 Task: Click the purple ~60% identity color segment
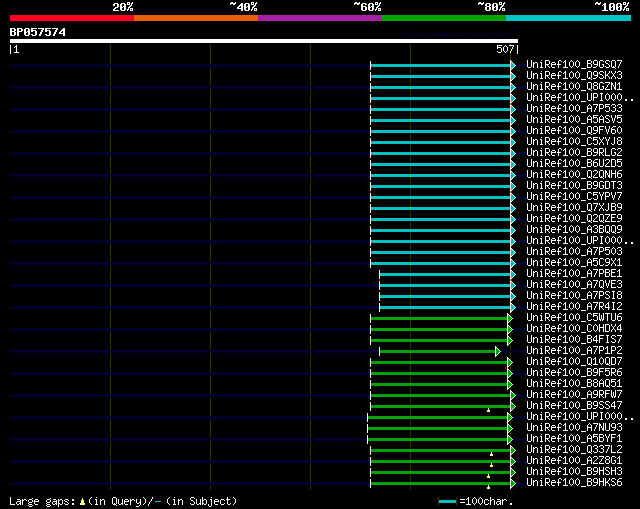pyautogui.click(x=320, y=18)
